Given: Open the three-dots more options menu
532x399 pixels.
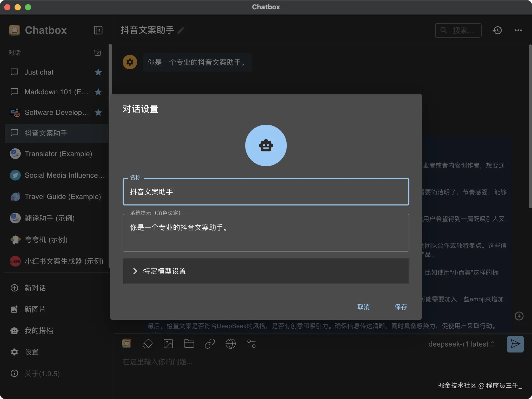Looking at the screenshot, I should tap(518, 30).
